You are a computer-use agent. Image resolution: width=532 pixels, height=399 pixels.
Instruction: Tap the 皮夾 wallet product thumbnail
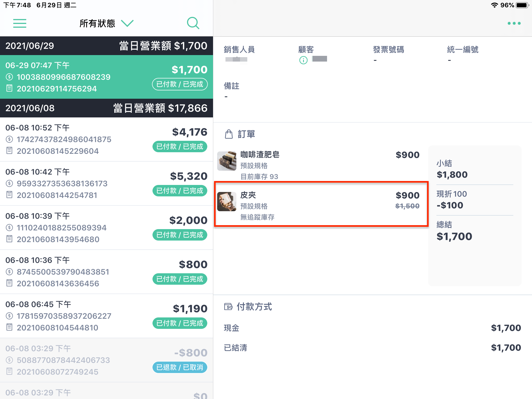pyautogui.click(x=227, y=202)
